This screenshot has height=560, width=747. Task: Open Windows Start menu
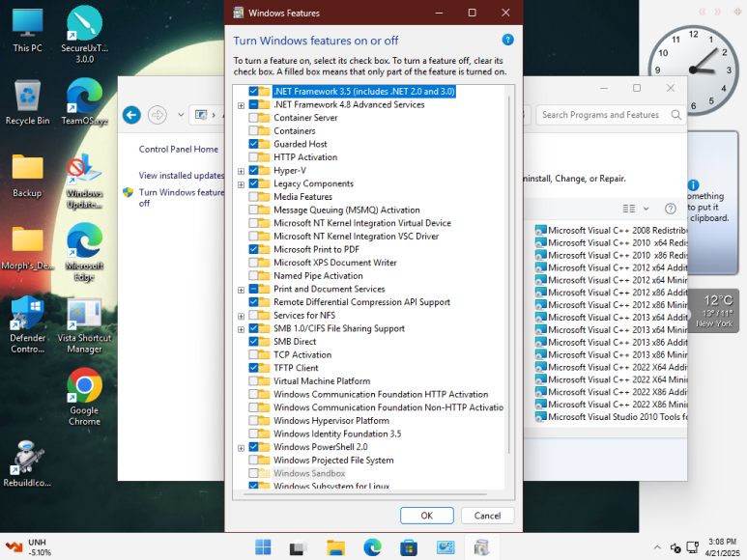pyautogui.click(x=263, y=547)
